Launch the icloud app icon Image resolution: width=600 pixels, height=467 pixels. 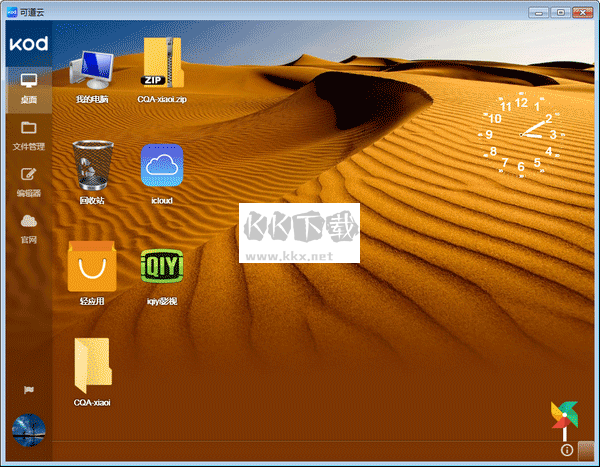162,165
